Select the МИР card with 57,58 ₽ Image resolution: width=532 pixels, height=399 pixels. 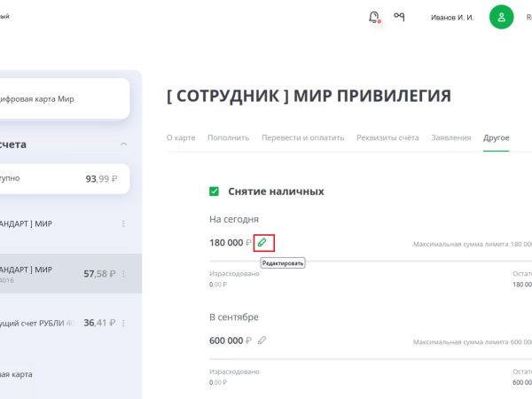[70, 273]
